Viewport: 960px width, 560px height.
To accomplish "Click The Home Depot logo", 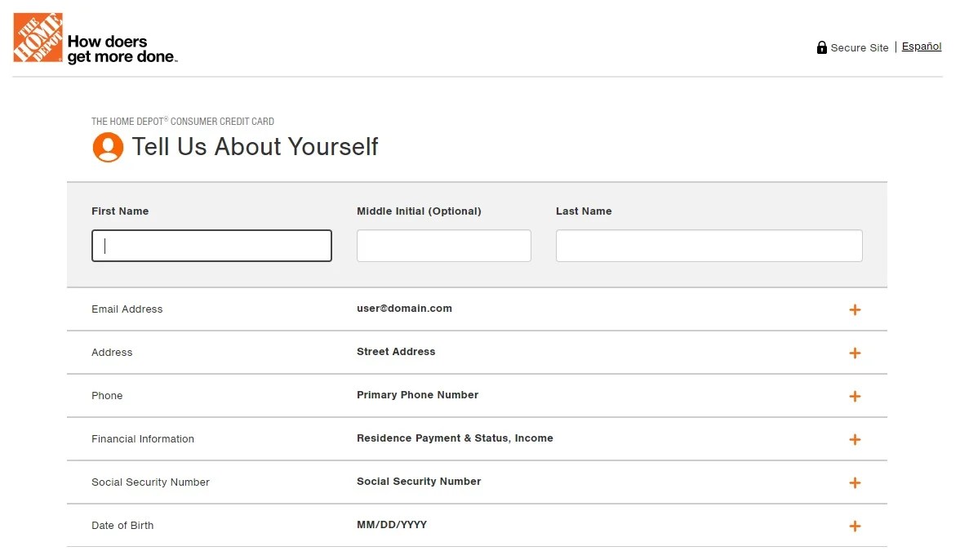I will tap(38, 38).
